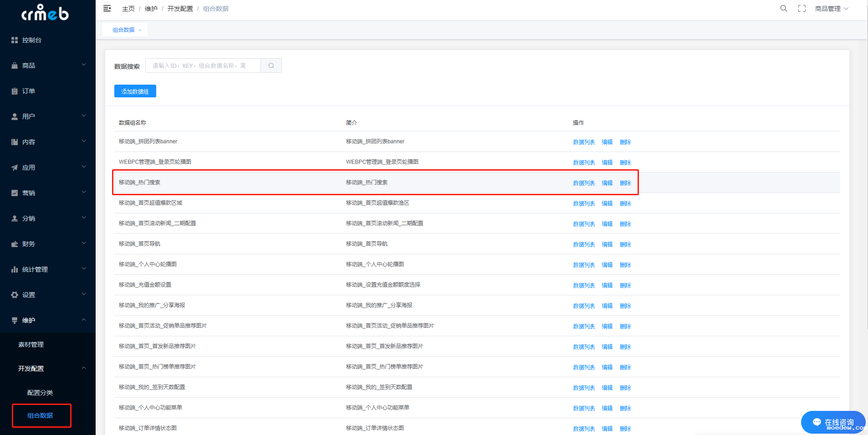Click the sidebar collapse hamburger icon
Image resolution: width=868 pixels, height=435 pixels.
(107, 8)
